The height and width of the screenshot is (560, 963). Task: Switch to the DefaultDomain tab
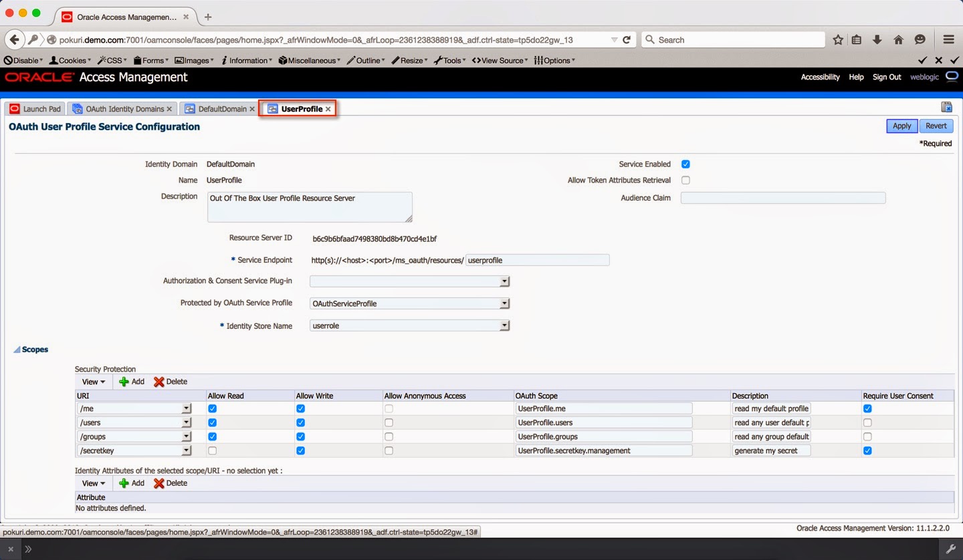tap(221, 108)
